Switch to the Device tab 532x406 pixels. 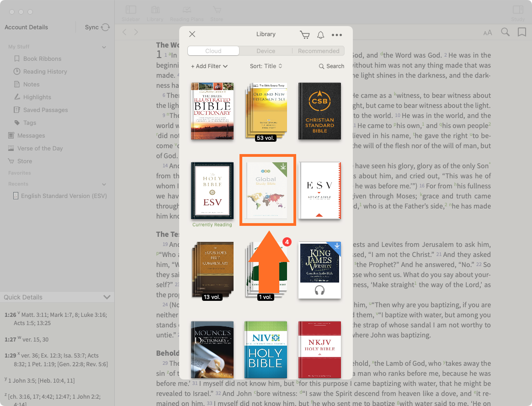[x=266, y=51]
